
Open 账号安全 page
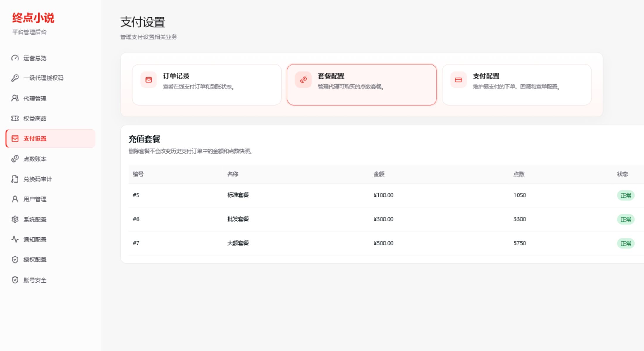50,280
